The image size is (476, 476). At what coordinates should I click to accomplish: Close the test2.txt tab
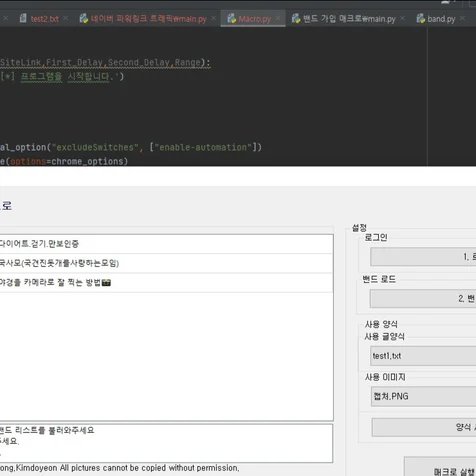click(66, 18)
